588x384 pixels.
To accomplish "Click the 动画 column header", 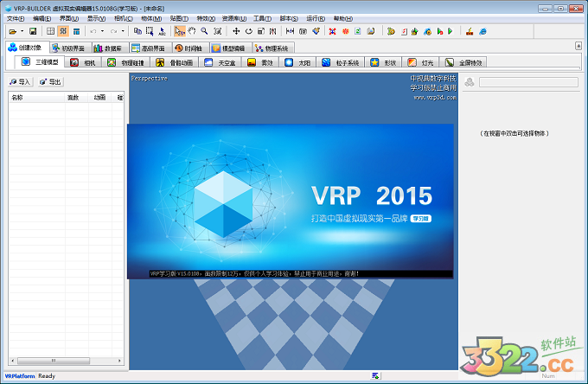I will pyautogui.click(x=99, y=98).
